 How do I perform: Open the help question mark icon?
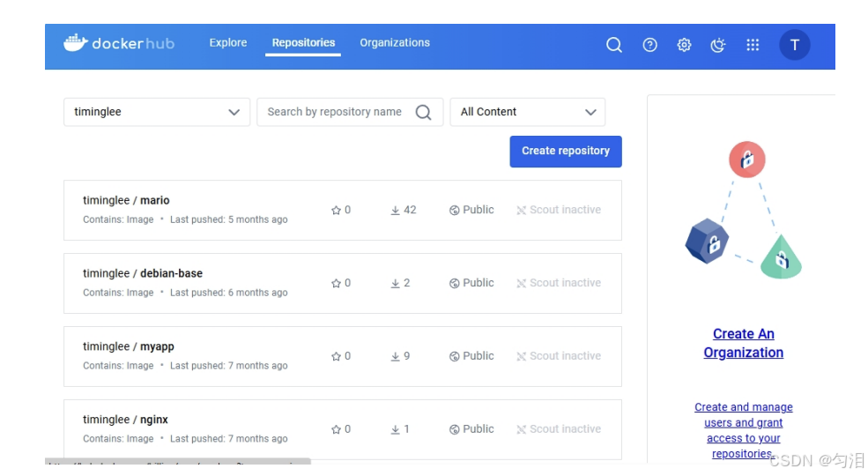[649, 45]
